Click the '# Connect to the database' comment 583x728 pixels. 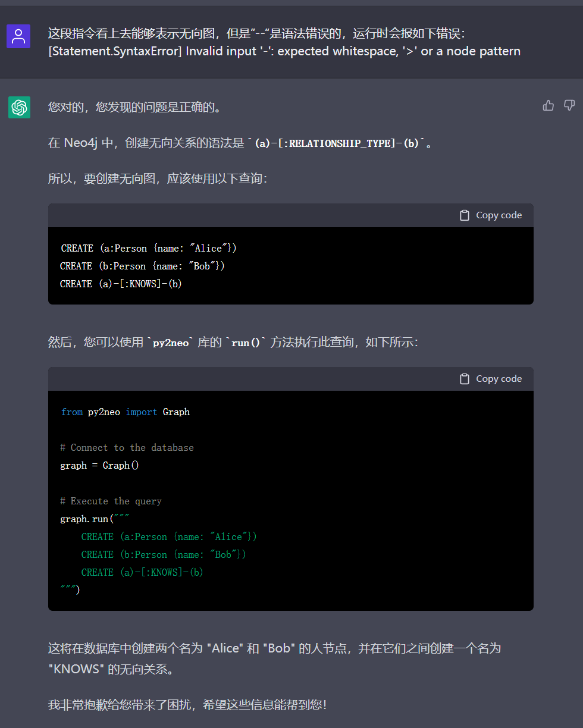[x=127, y=447]
